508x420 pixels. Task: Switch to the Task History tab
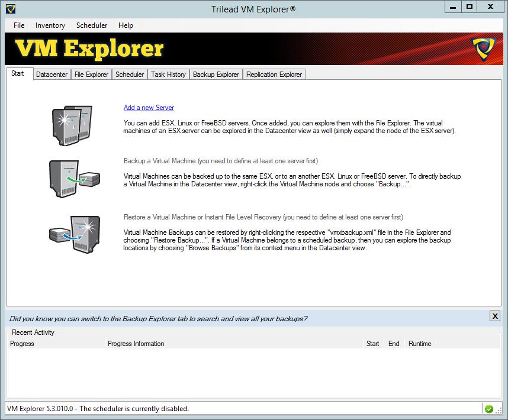[169, 75]
